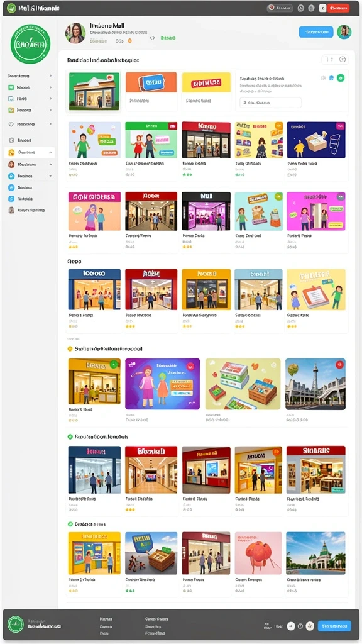This screenshot has width=362, height=644.
Task: Focus the search field inside featured panel
Action: 270,103
